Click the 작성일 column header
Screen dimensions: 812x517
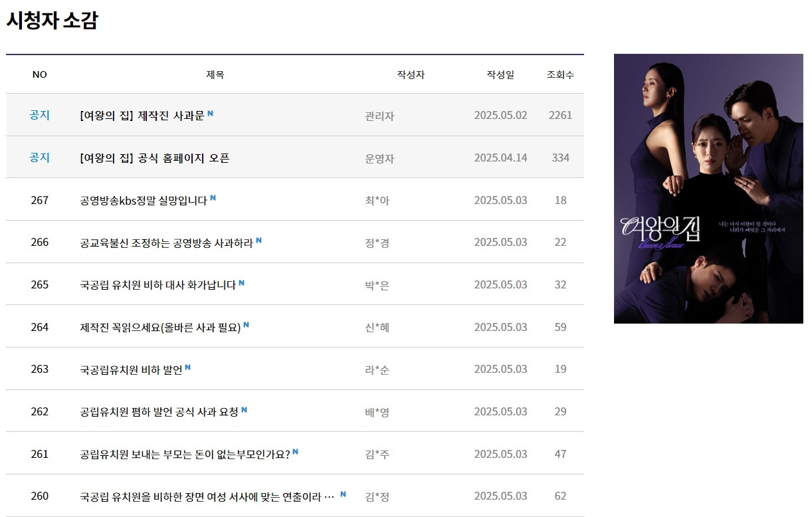click(x=500, y=74)
